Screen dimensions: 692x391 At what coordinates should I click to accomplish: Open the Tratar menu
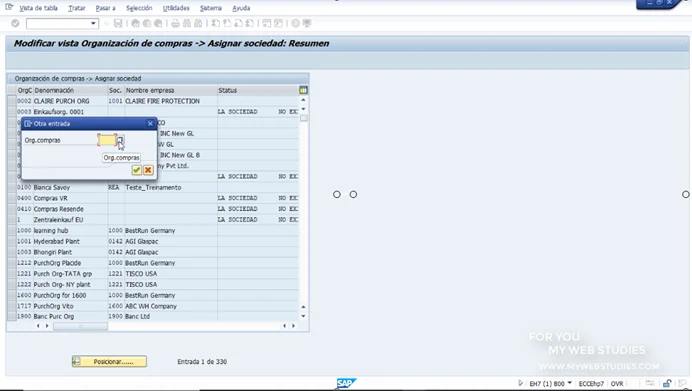point(76,8)
